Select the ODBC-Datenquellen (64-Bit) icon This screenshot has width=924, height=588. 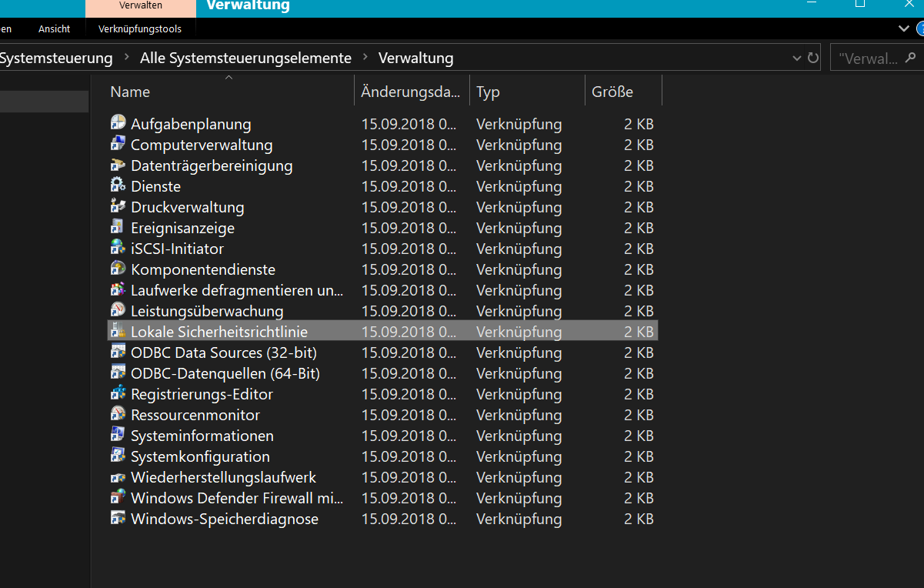point(118,372)
